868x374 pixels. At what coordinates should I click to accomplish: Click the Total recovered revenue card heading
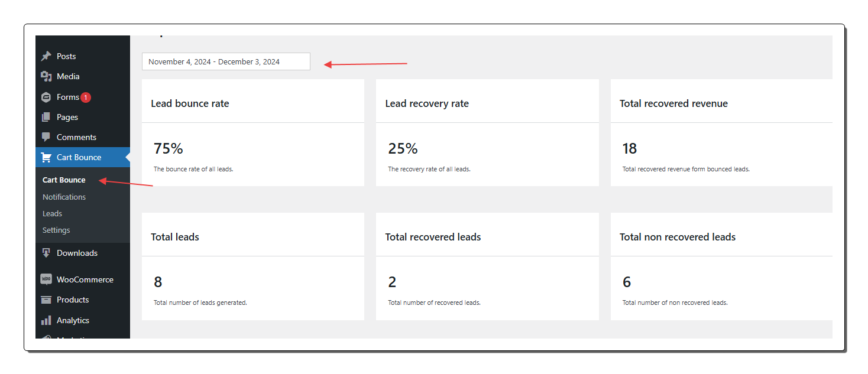tap(673, 104)
